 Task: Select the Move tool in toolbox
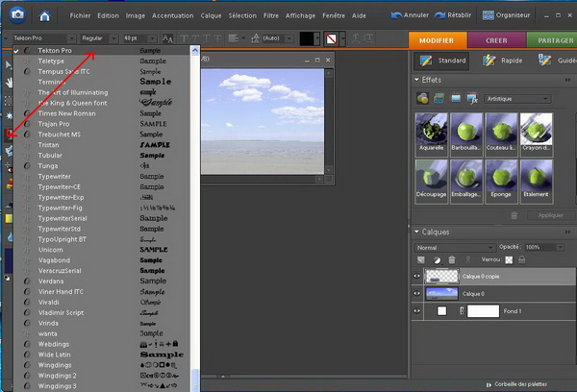coord(8,65)
